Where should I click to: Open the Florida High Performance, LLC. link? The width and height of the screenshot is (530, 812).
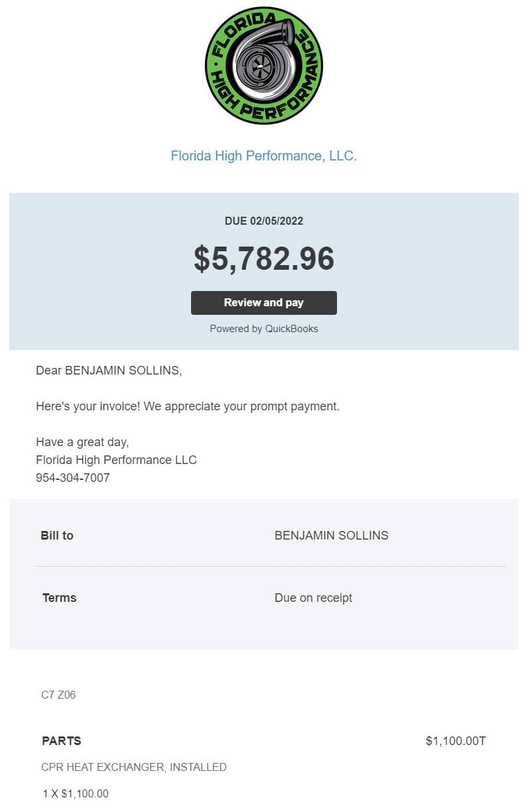pyautogui.click(x=264, y=156)
